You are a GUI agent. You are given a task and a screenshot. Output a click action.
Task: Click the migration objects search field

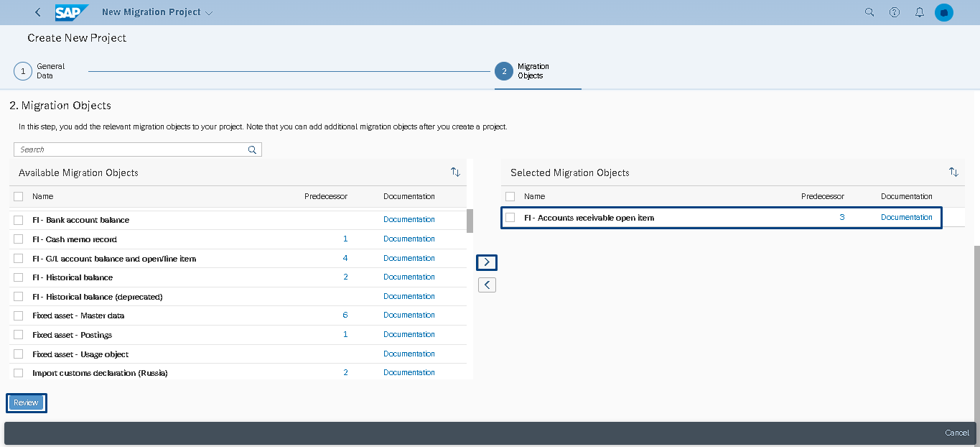(x=138, y=149)
